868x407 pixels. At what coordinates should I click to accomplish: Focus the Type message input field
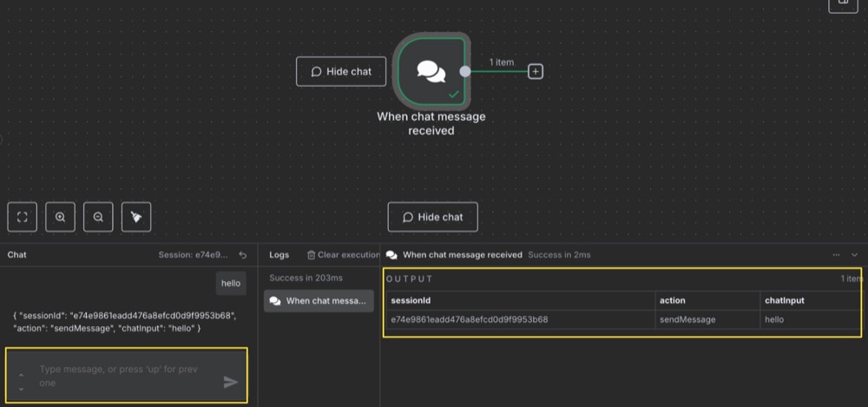point(127,376)
